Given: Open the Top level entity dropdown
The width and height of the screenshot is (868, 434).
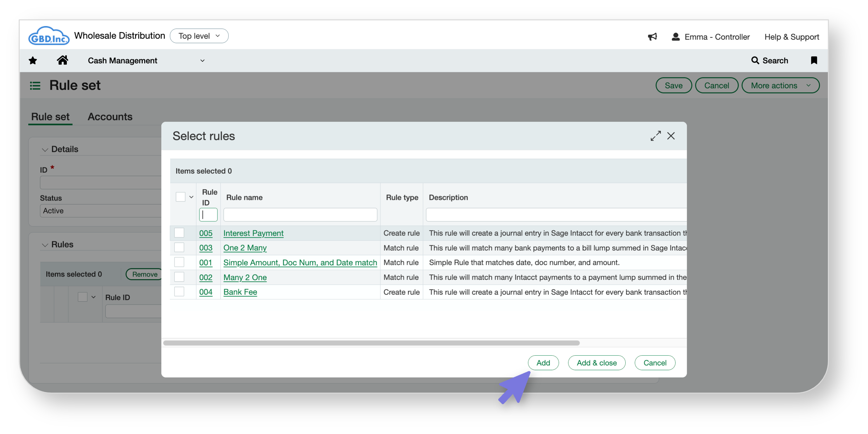Looking at the screenshot, I should [x=199, y=36].
